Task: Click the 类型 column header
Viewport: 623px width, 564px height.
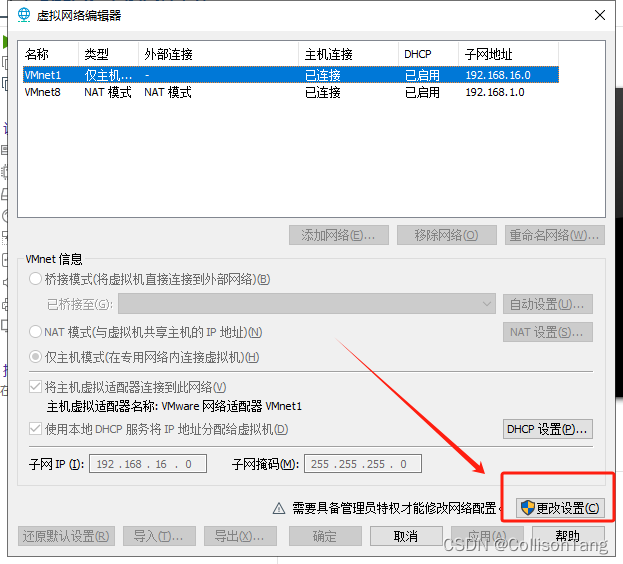Action: click(108, 54)
